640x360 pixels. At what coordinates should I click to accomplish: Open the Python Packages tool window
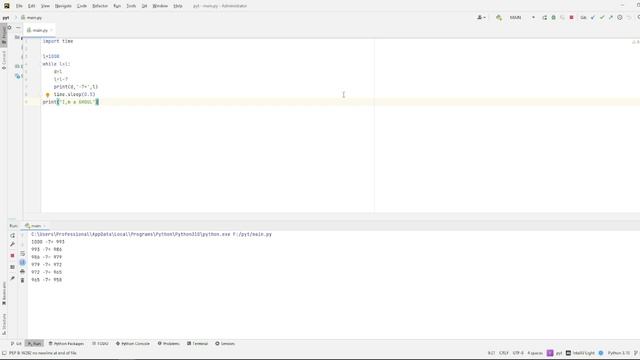coord(66,344)
